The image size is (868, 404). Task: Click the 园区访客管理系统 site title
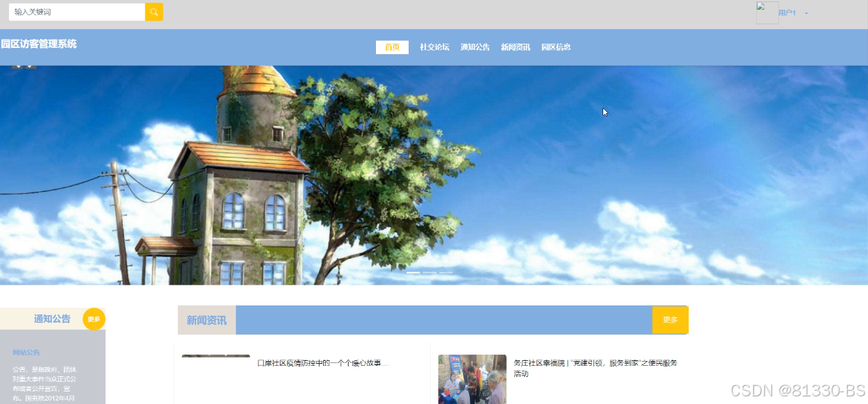point(39,44)
